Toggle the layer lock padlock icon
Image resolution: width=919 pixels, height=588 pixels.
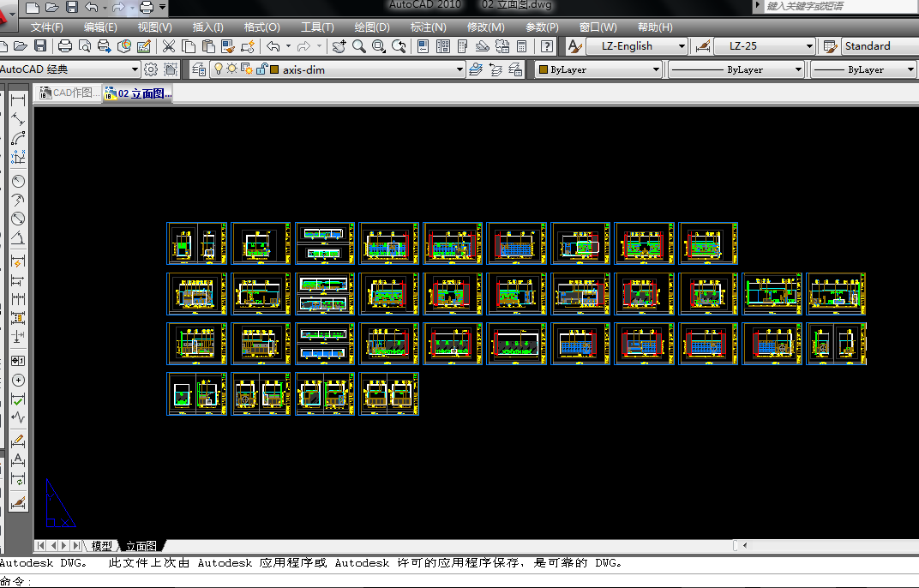point(261,69)
